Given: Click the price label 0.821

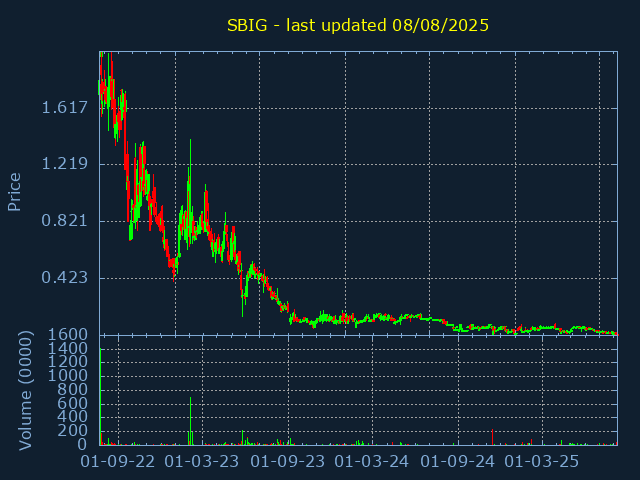Looking at the screenshot, I should [x=64, y=221].
